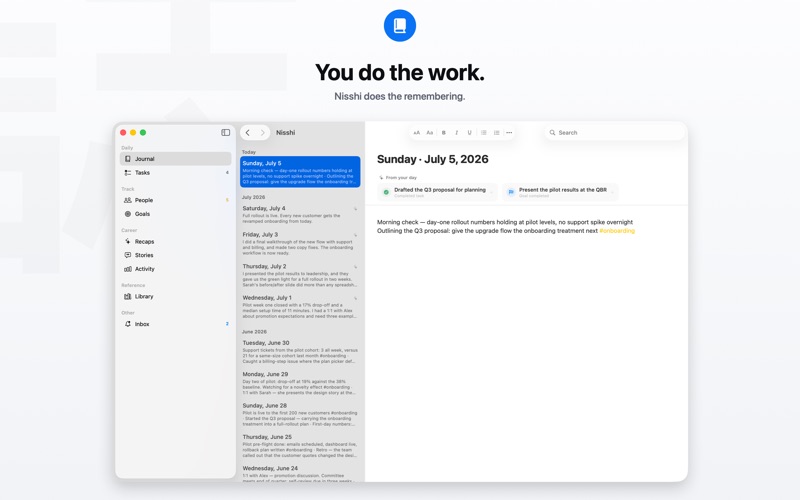Click the People count badge
Viewport: 800px width, 500px height.
[x=227, y=200]
